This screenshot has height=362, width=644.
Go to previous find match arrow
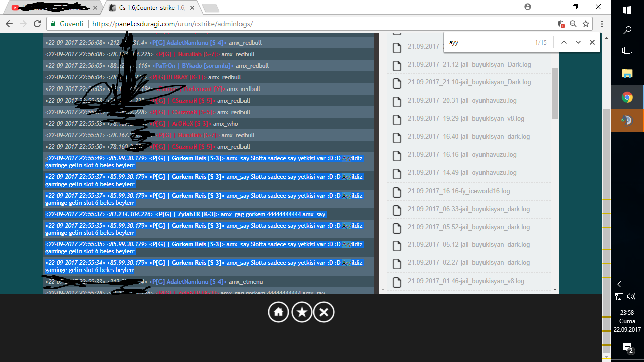pos(564,43)
